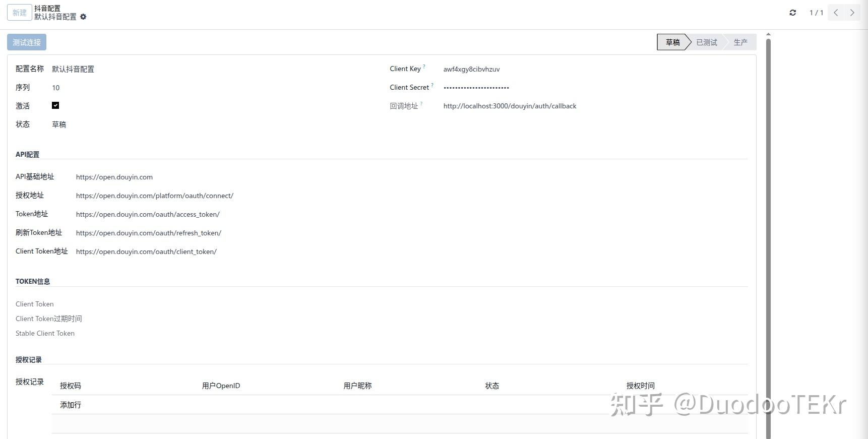
Task: Click the 测试连接 button
Action: [27, 42]
